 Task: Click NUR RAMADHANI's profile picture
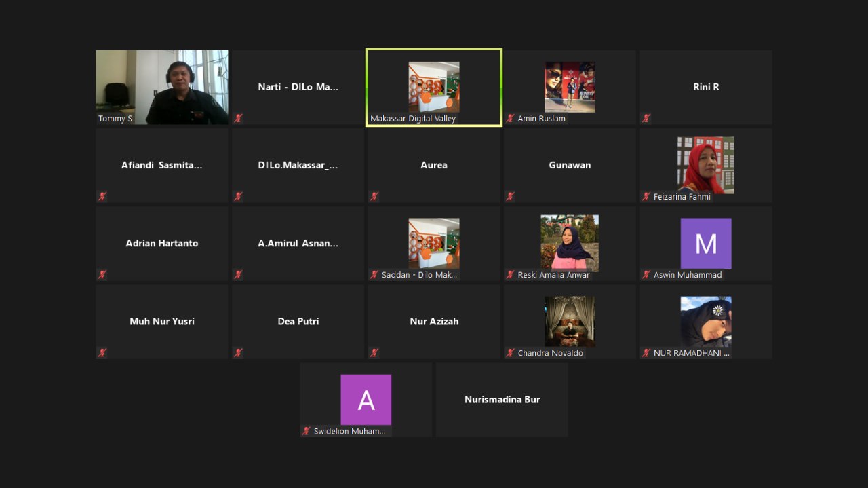coord(706,321)
